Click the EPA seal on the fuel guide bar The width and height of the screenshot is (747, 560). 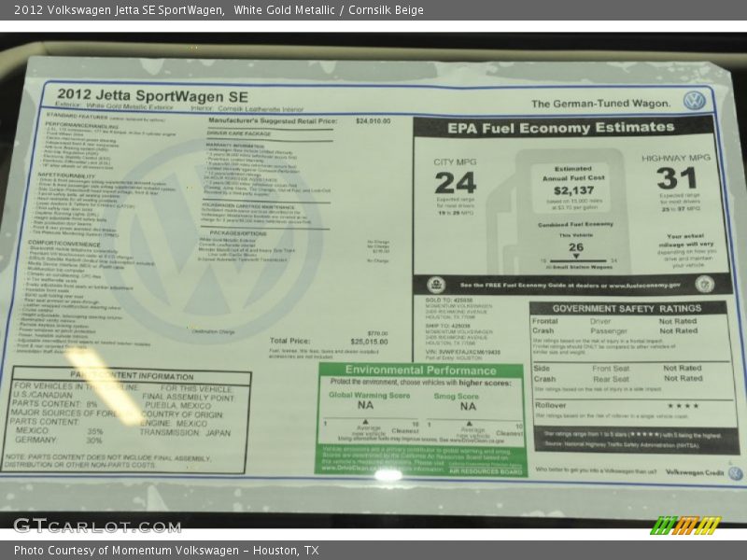click(435, 285)
